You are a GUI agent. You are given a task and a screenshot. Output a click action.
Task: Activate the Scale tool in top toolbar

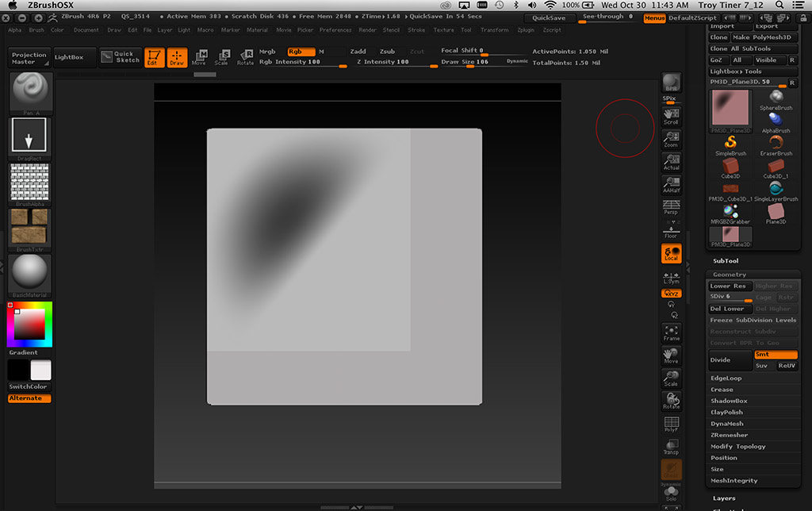222,56
